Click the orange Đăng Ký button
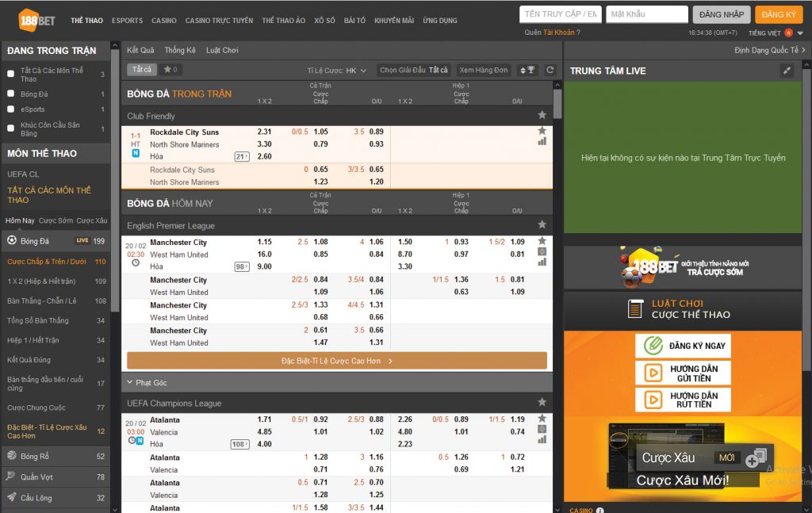812x513 pixels. pos(779,14)
